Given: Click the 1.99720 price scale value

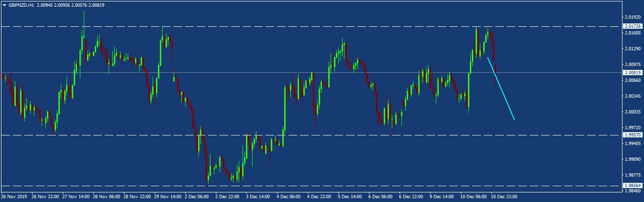Looking at the screenshot, I should click(633, 128).
